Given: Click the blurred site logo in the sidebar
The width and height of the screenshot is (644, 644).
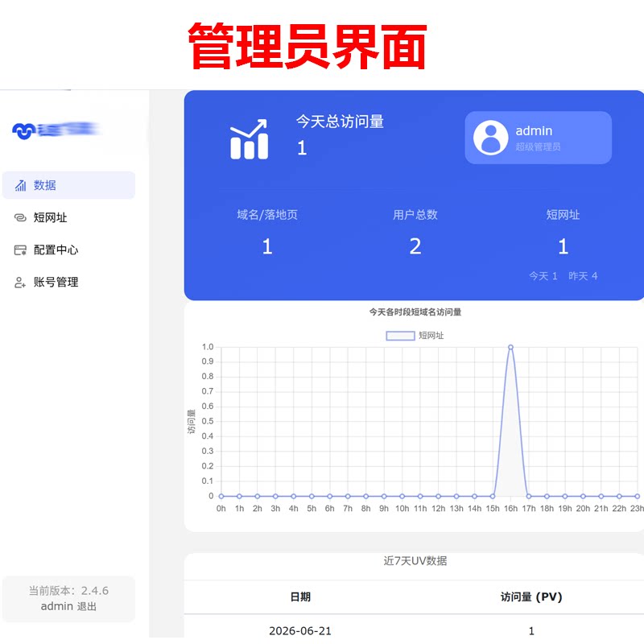Looking at the screenshot, I should [56, 130].
